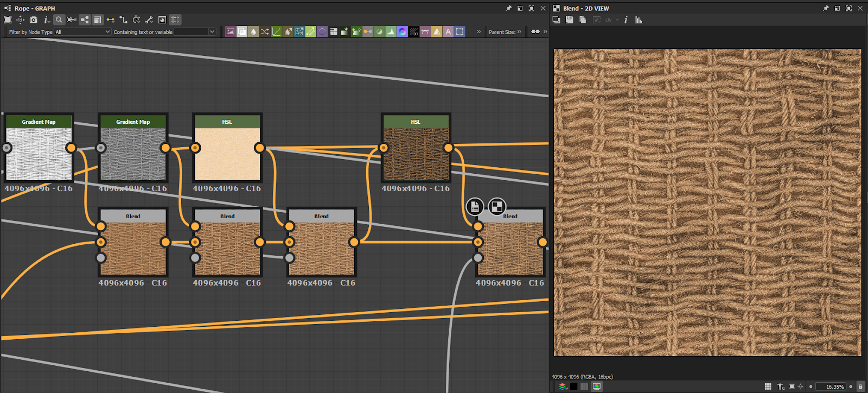Open the histogram in the 2D view toolbar
Viewport: 868px width, 393px height.
(x=639, y=20)
